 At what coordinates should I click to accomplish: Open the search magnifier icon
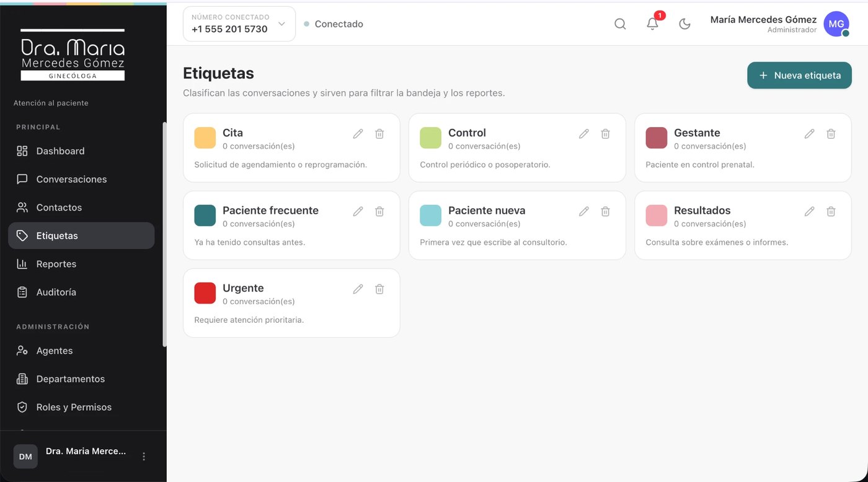(x=620, y=24)
